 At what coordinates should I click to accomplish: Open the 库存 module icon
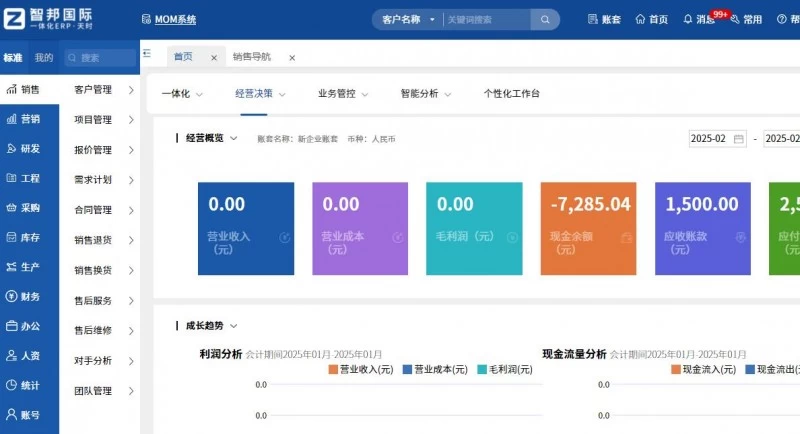(10, 237)
